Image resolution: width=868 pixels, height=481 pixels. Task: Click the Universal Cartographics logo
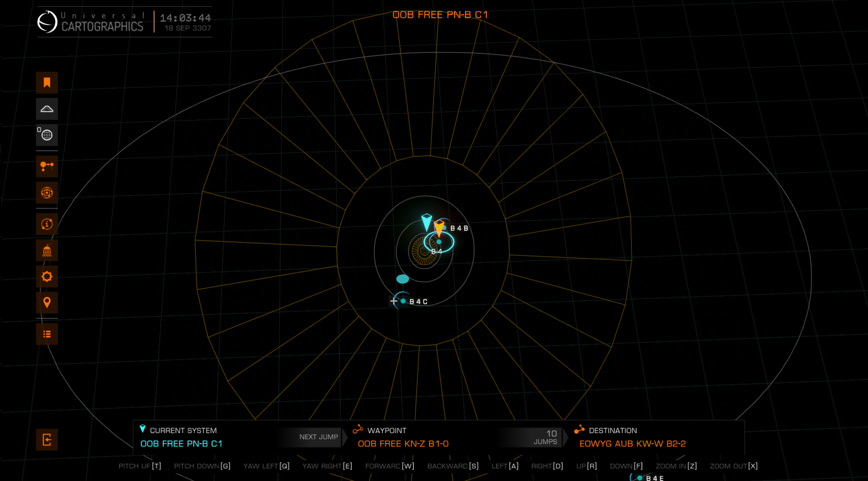click(x=90, y=22)
